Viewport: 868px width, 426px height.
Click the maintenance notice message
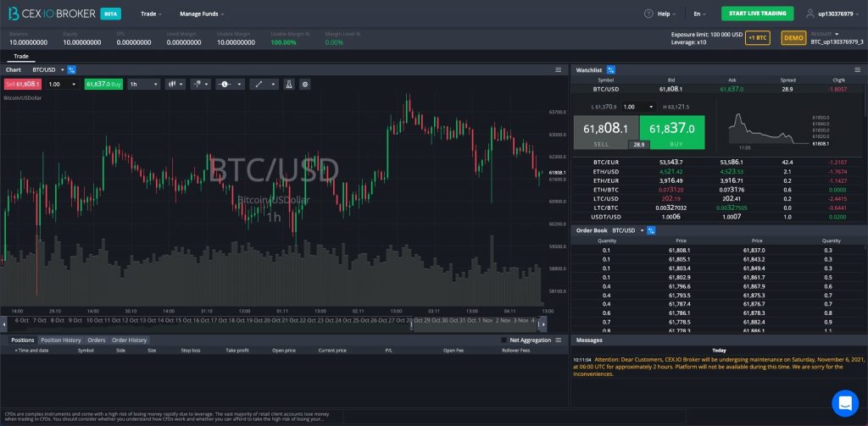(x=718, y=366)
